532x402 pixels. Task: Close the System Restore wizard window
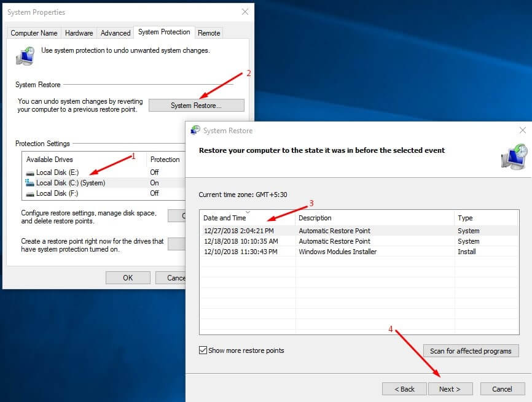(x=522, y=130)
